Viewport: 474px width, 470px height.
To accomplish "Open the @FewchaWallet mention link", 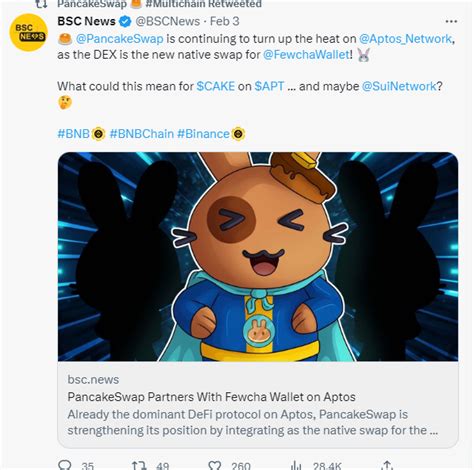I will click(306, 54).
